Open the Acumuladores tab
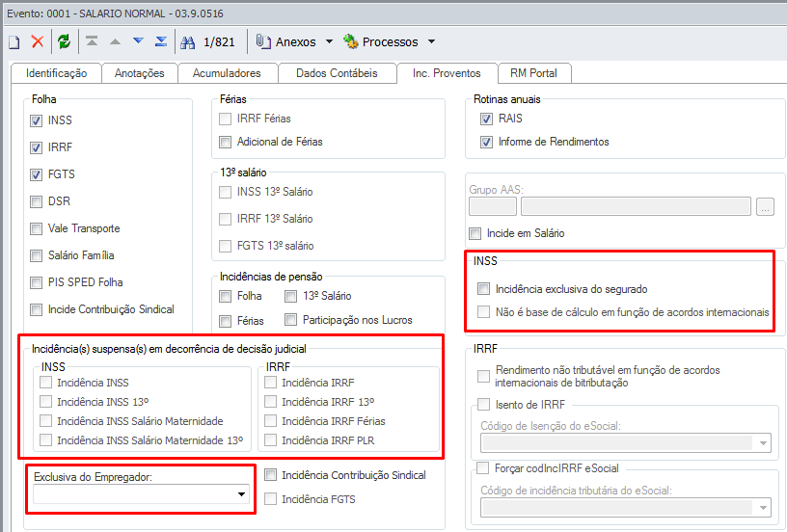Screen dimensions: 787x532 tap(227, 73)
